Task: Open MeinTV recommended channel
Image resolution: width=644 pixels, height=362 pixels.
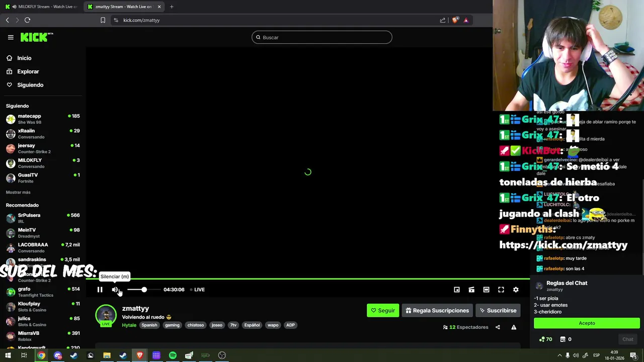Action: click(43, 233)
